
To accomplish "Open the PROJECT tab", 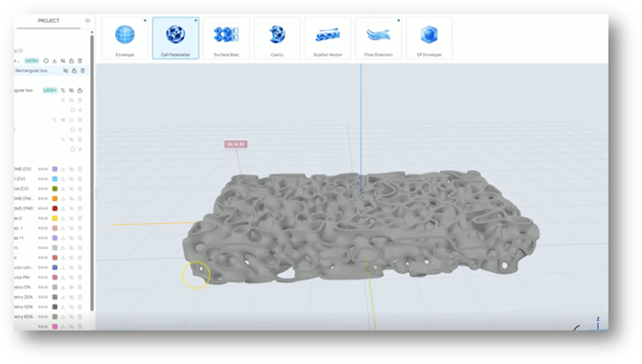I will pos(49,20).
